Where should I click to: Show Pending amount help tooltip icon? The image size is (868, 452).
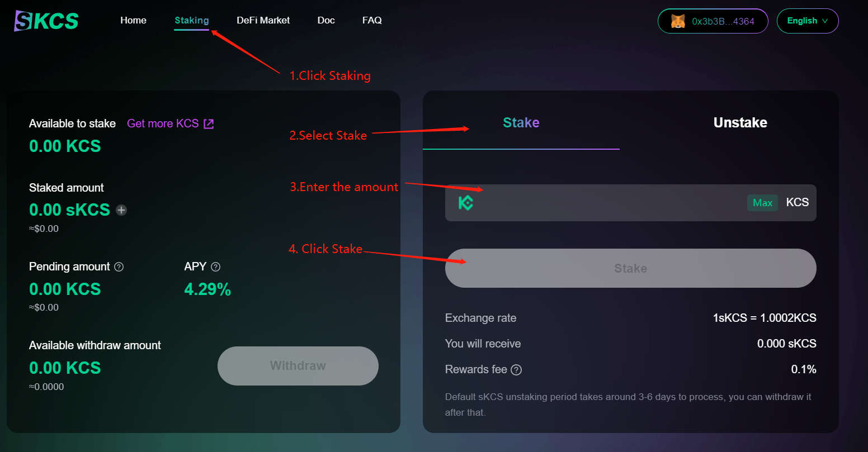(119, 267)
